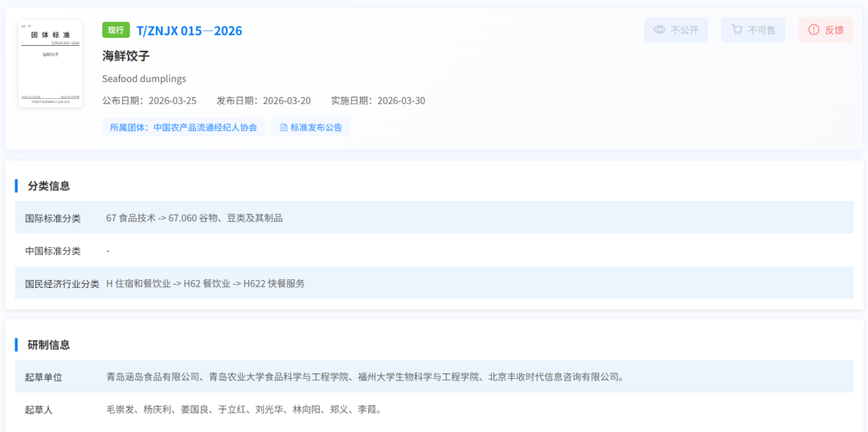The image size is (868, 432).
Task: Click the 起草人 row label
Action: [39, 409]
